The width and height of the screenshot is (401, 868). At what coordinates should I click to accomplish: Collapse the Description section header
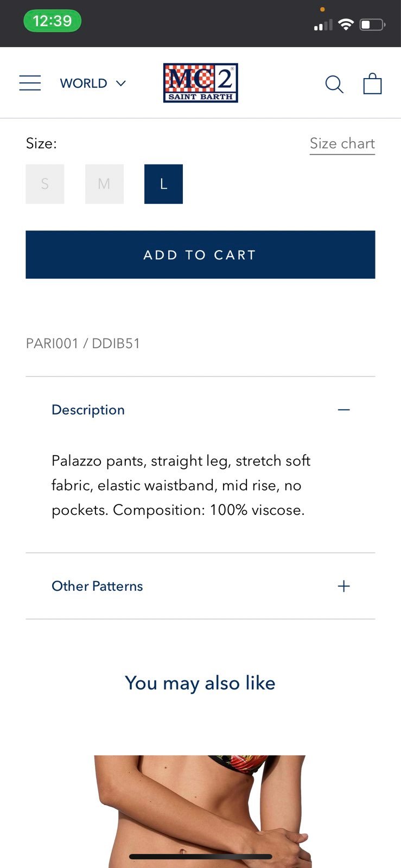point(200,410)
